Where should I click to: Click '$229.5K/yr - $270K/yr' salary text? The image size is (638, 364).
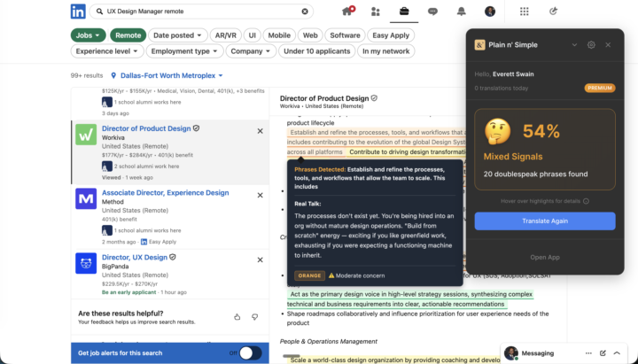(x=129, y=284)
